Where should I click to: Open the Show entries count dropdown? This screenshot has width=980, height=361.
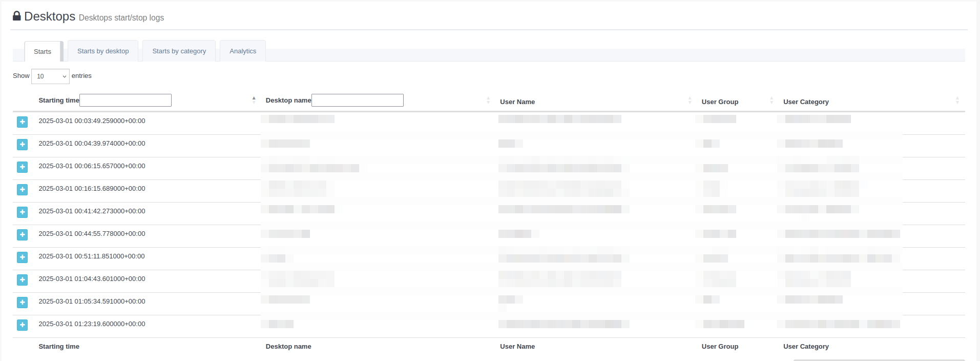[x=50, y=76]
